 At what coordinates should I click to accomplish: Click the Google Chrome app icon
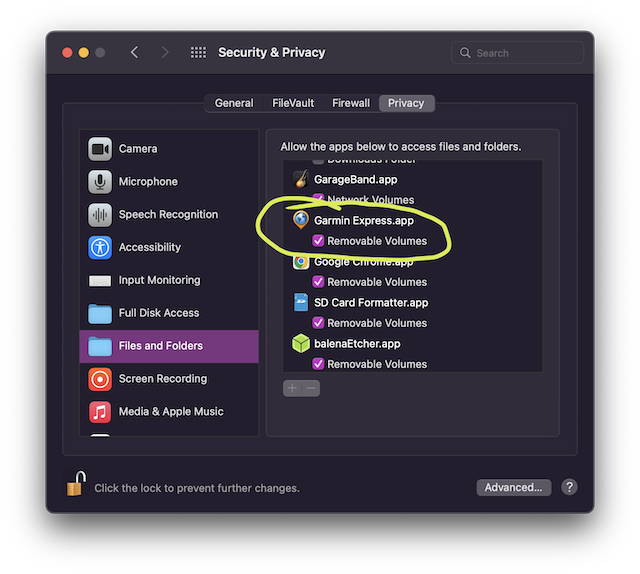pyautogui.click(x=301, y=262)
